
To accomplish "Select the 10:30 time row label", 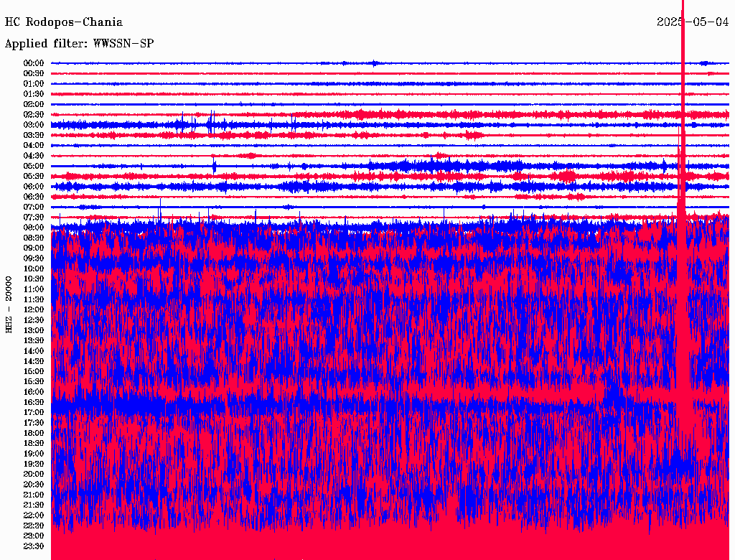I will (x=34, y=279).
